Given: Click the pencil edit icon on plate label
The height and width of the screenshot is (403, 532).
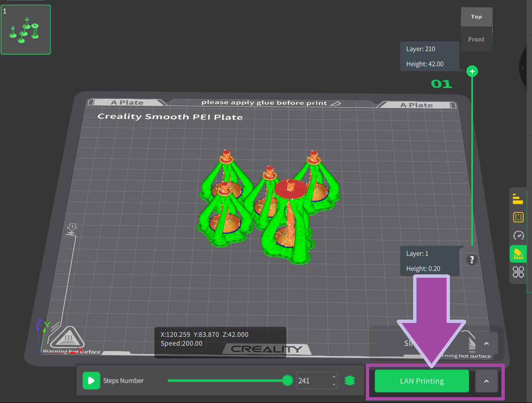Looking at the screenshot, I should point(336,103).
